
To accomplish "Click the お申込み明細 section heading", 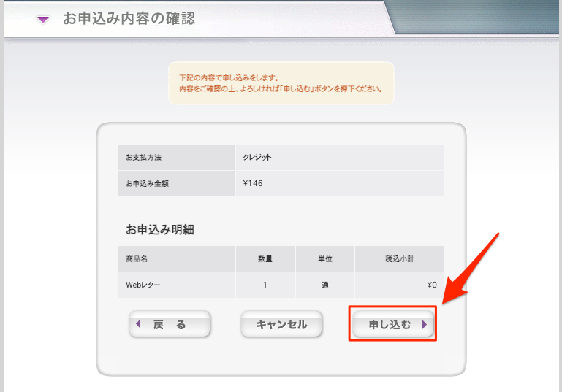I will pyautogui.click(x=160, y=229).
